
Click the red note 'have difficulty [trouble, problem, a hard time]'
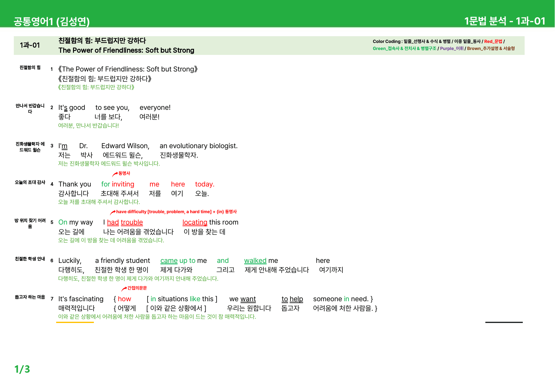(164, 212)
